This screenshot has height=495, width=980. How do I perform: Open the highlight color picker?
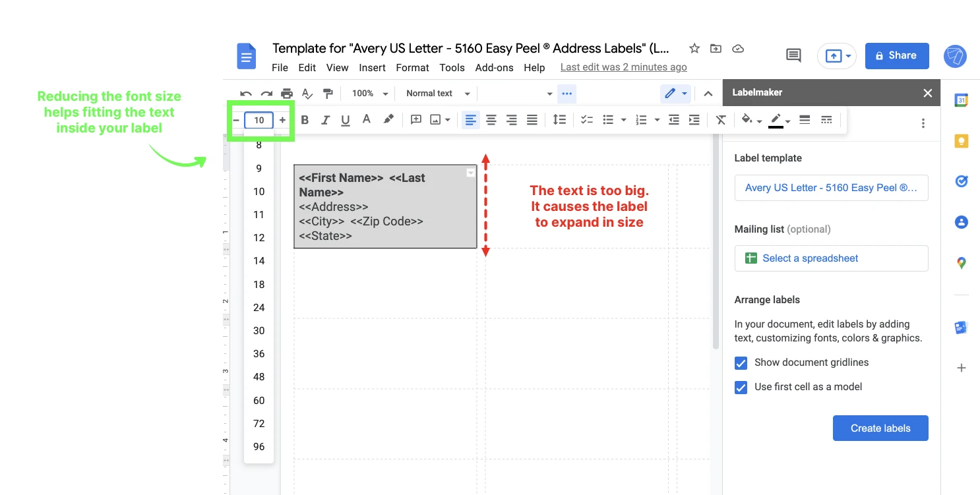coord(388,119)
